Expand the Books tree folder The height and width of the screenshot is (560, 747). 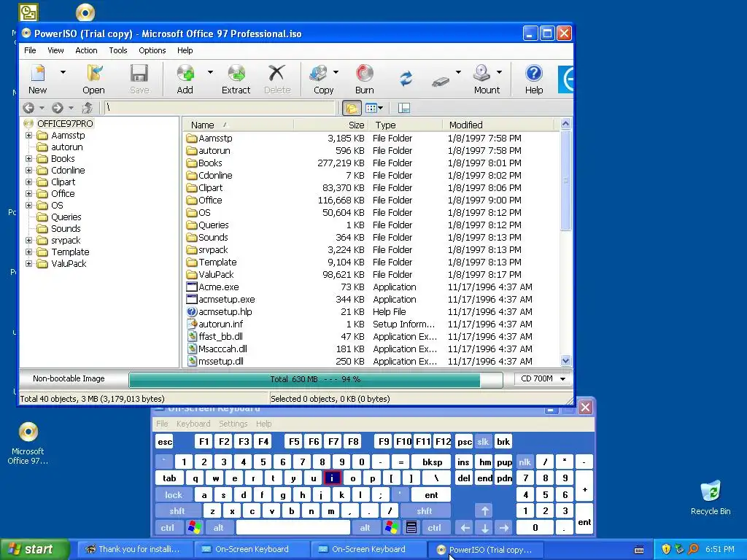click(x=28, y=158)
